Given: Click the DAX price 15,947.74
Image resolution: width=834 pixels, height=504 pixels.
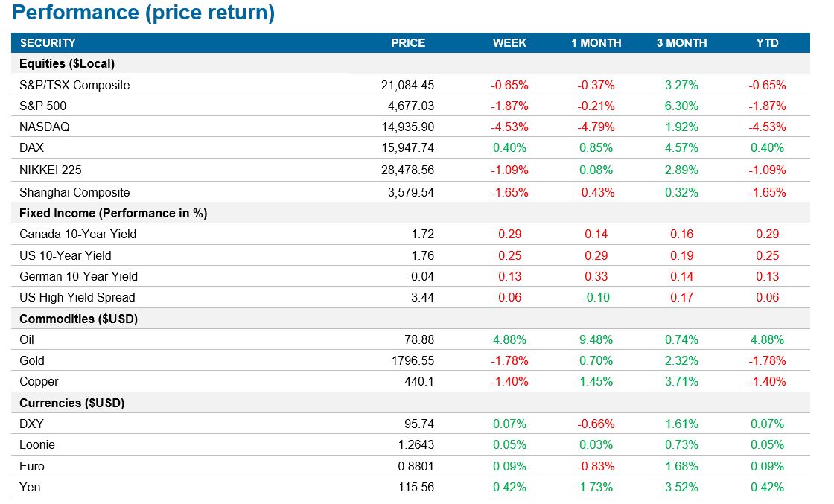Looking at the screenshot, I should point(407,147).
